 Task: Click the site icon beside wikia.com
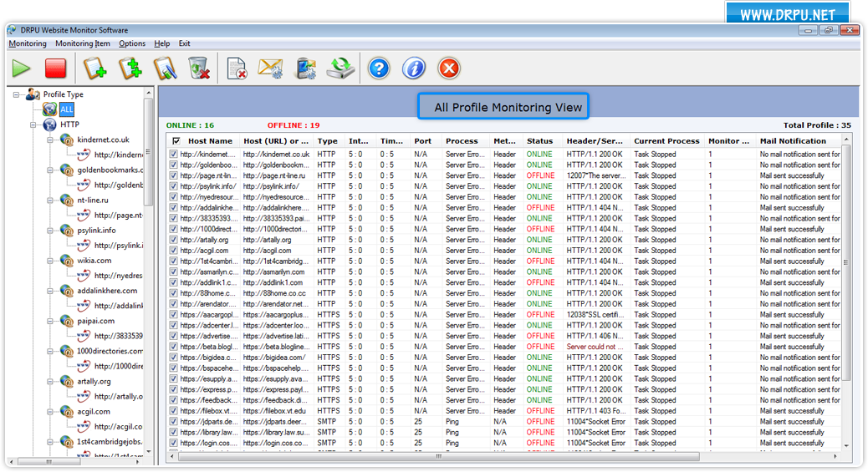point(67,260)
